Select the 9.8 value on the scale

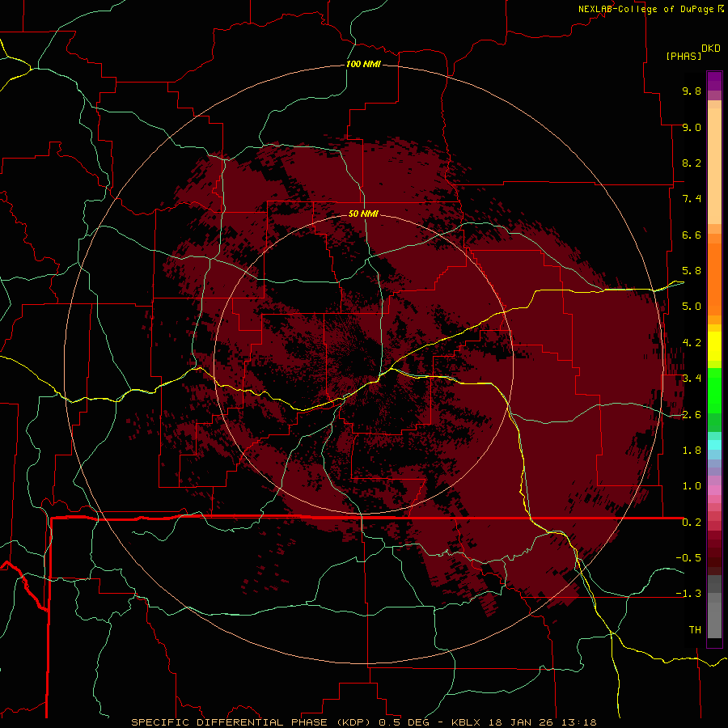click(x=692, y=91)
